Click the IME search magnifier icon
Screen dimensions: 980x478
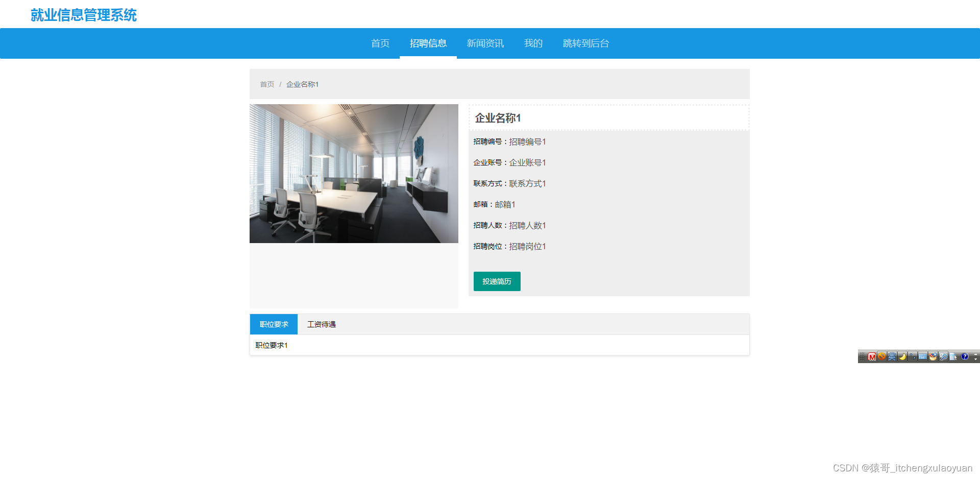pyautogui.click(x=943, y=356)
